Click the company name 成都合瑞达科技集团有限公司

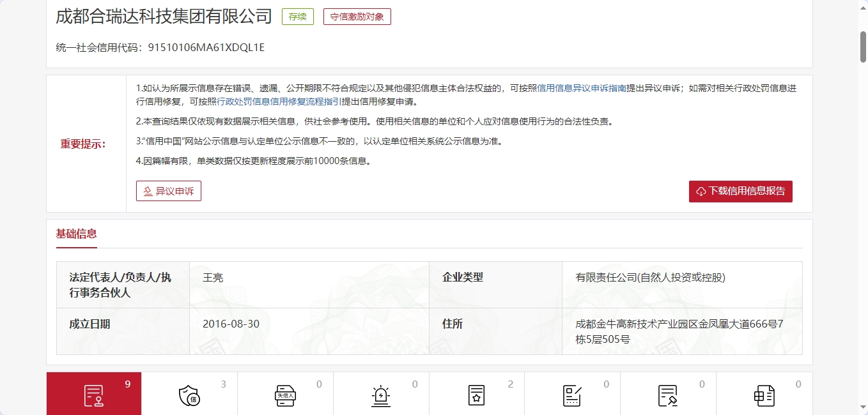pos(164,16)
